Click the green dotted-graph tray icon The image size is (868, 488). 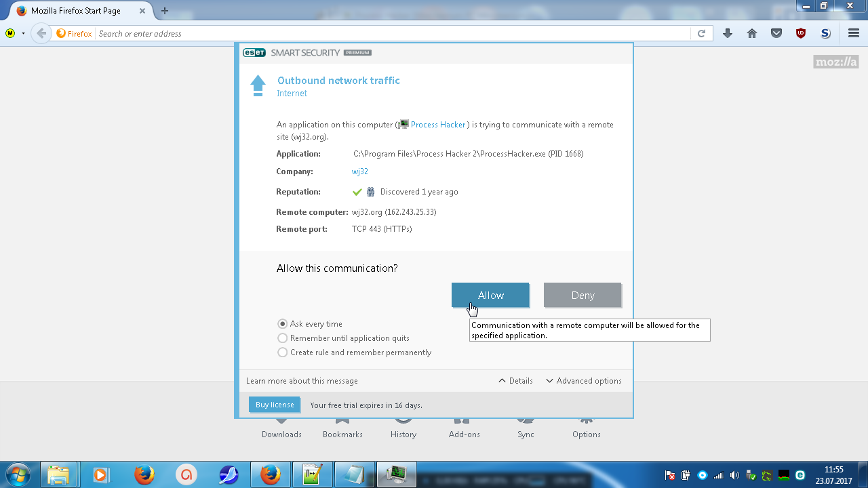(768, 475)
